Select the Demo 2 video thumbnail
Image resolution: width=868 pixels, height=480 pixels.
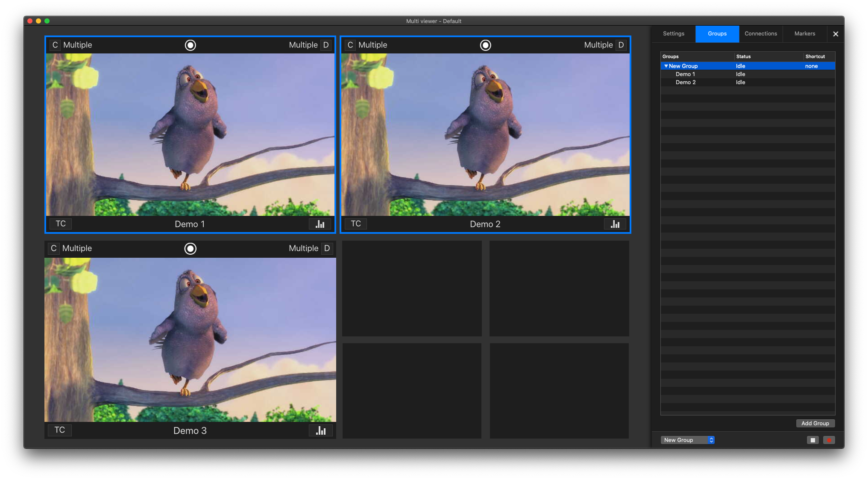pyautogui.click(x=486, y=135)
